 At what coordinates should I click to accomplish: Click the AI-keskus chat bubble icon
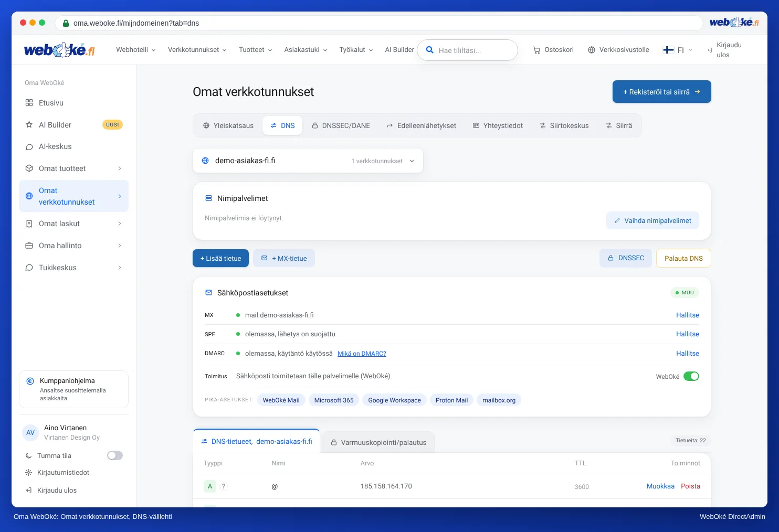tap(29, 147)
